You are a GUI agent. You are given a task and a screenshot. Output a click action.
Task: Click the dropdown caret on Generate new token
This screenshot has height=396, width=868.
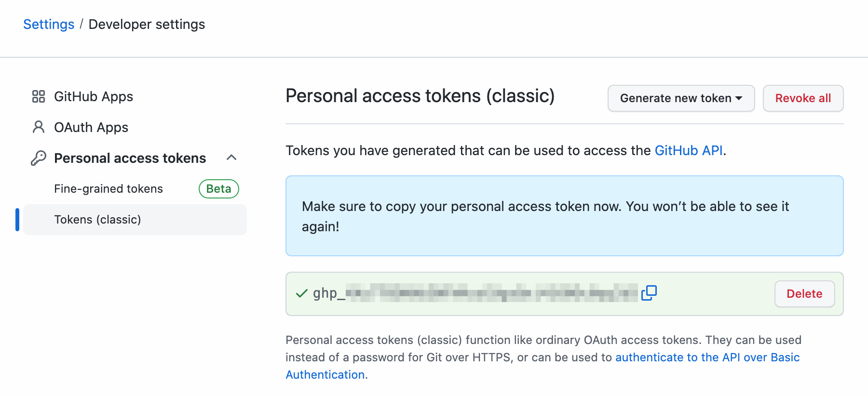tap(739, 98)
